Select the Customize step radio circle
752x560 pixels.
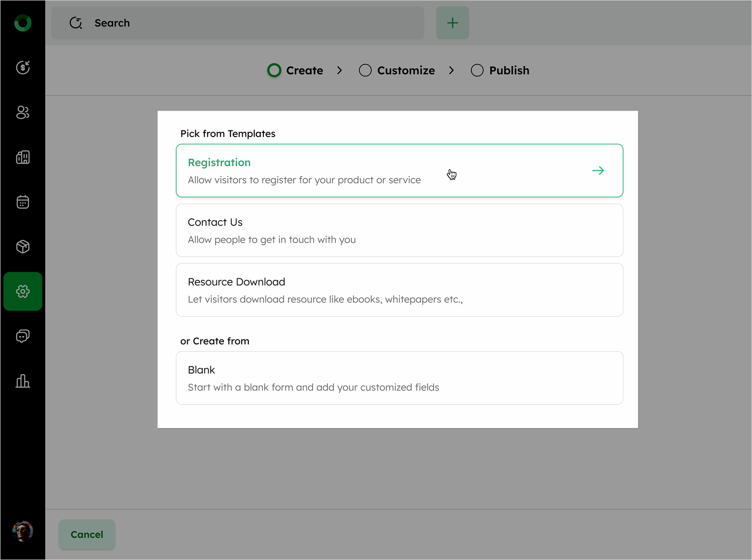pyautogui.click(x=365, y=70)
